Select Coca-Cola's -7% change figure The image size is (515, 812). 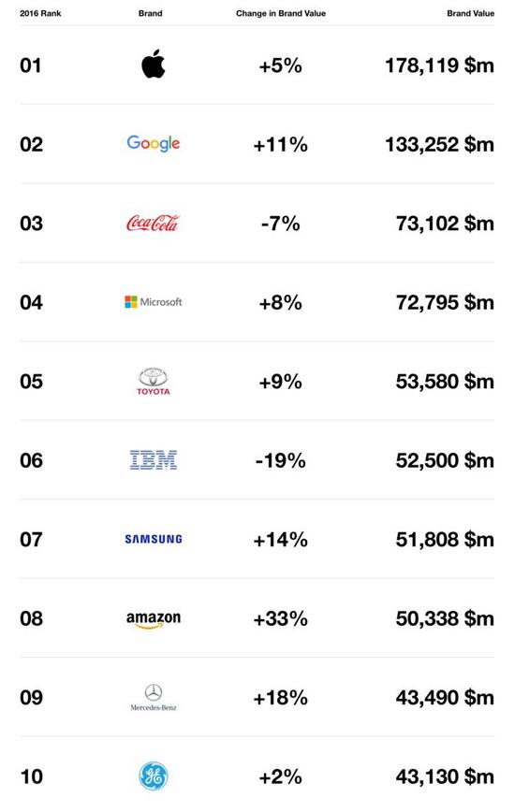[x=280, y=224]
